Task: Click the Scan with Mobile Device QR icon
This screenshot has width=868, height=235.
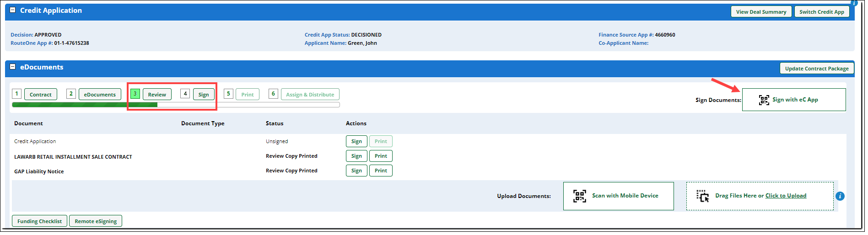Action: (580, 196)
